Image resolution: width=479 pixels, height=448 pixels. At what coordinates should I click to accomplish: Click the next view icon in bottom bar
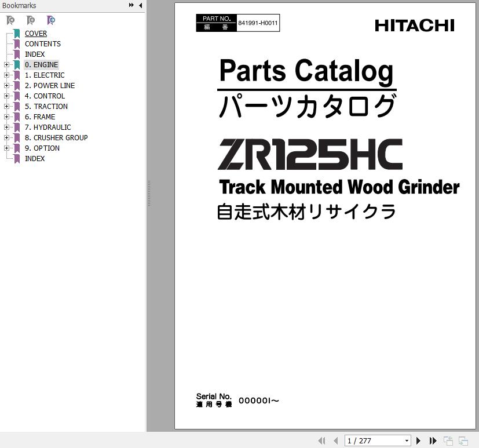463,440
